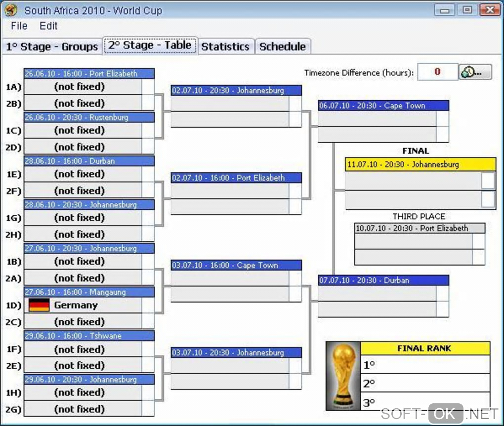
Task: Open the Edit menu
Action: [x=48, y=26]
